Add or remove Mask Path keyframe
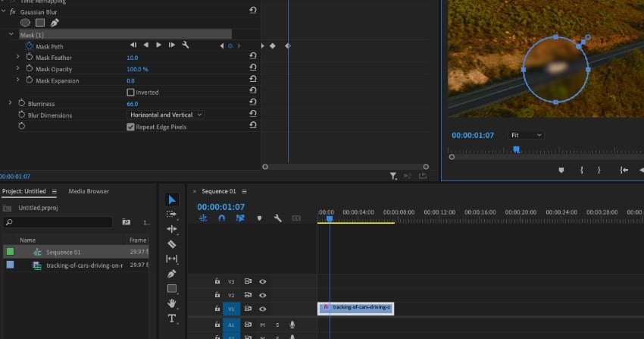 pos(230,46)
